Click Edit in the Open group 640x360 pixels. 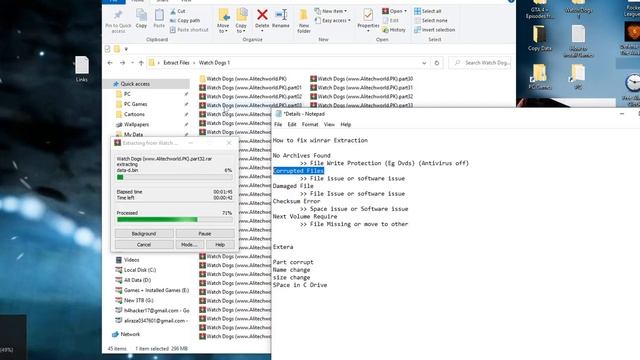click(390, 20)
